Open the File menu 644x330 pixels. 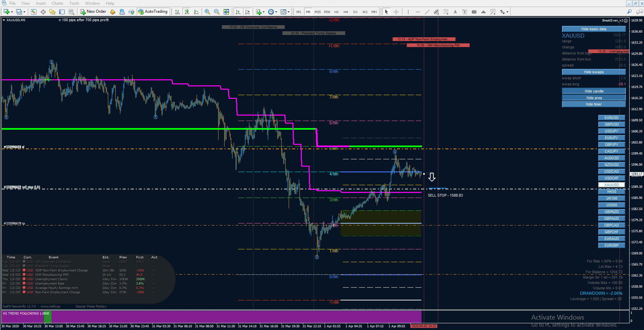coord(12,3)
